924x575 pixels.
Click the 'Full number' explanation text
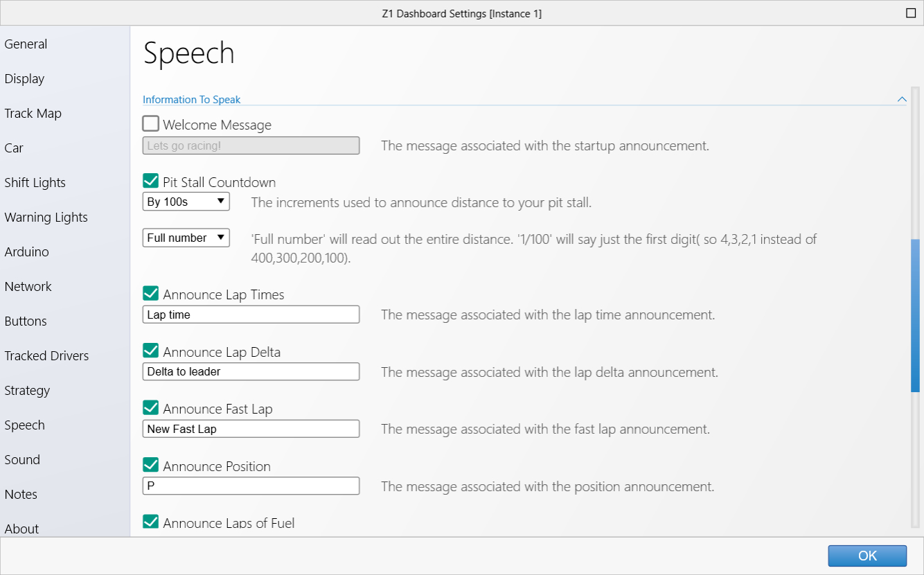tap(534, 248)
